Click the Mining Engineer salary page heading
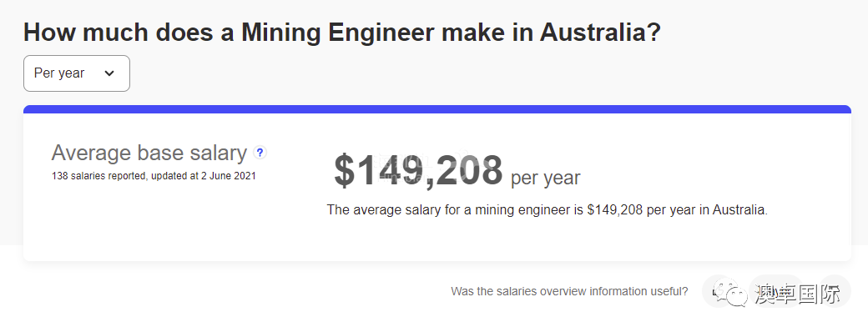The image size is (868, 332). click(342, 33)
